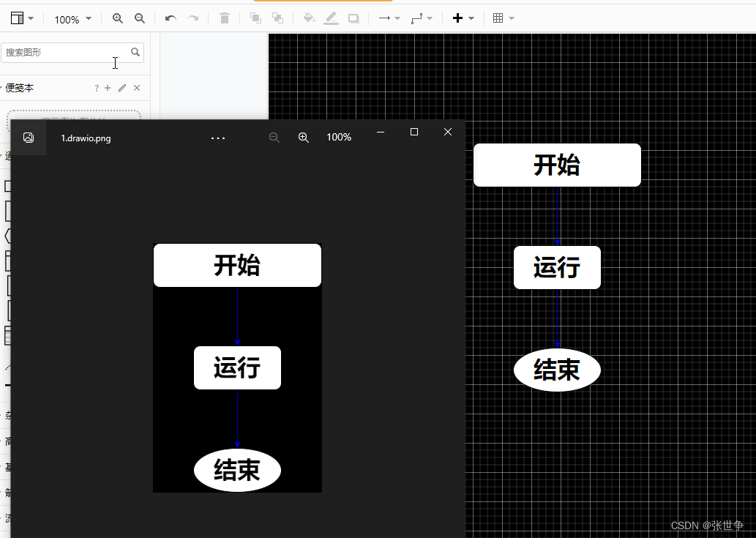Click the Redo icon in the toolbar

point(192,19)
